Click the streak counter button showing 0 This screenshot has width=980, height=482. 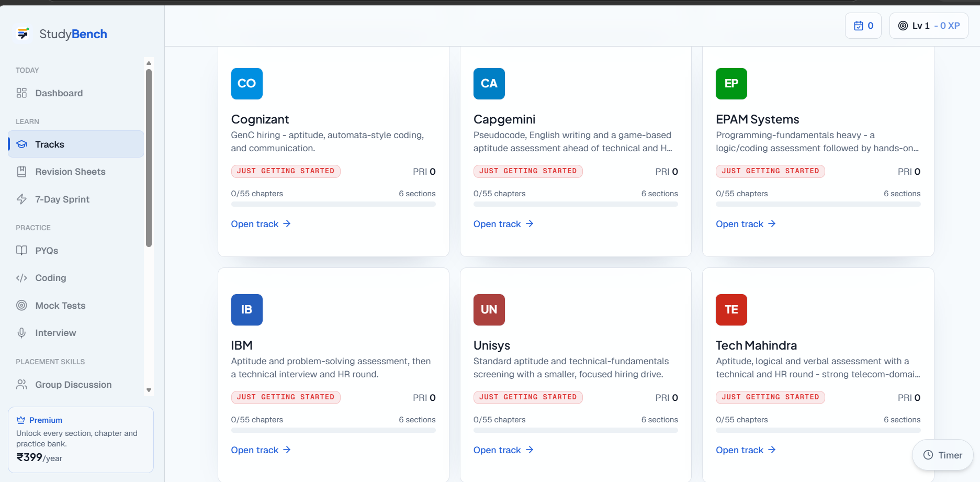tap(863, 26)
